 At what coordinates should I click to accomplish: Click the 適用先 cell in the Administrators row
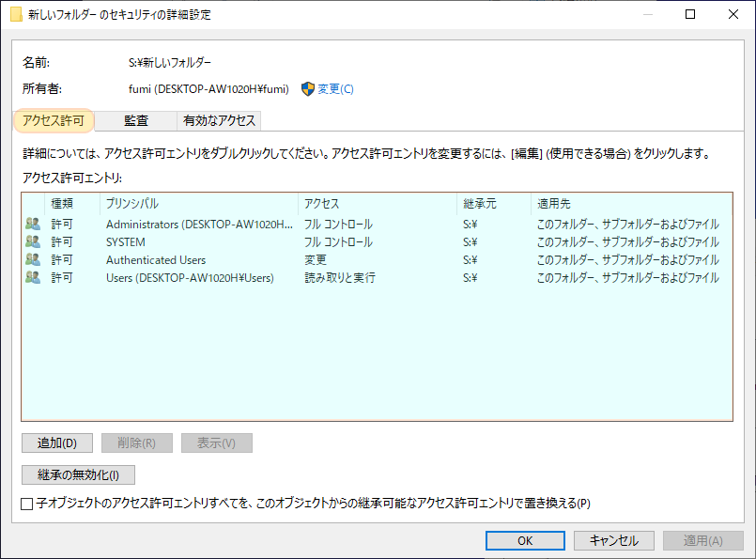[x=627, y=225]
